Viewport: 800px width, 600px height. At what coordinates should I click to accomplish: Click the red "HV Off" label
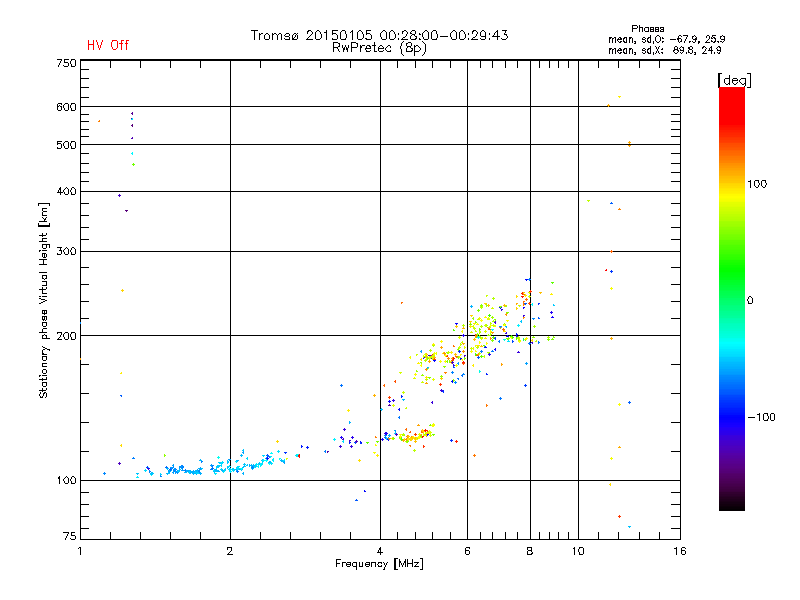point(108,45)
